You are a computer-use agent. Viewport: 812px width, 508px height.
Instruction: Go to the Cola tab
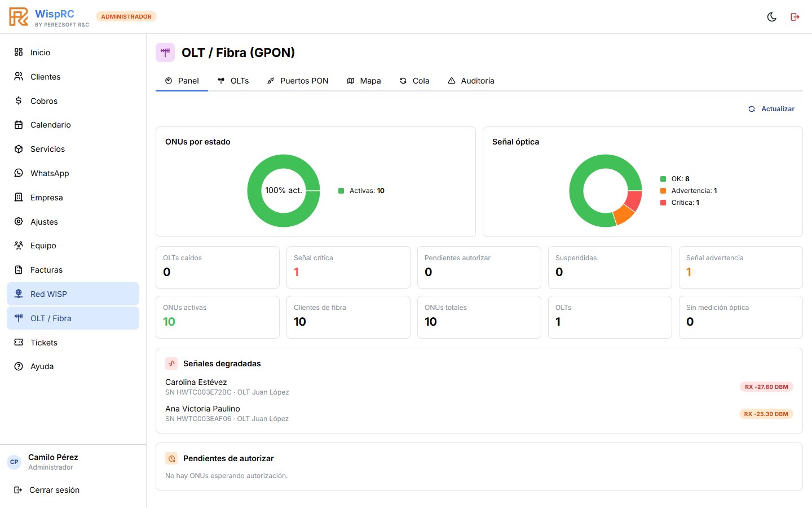[414, 81]
